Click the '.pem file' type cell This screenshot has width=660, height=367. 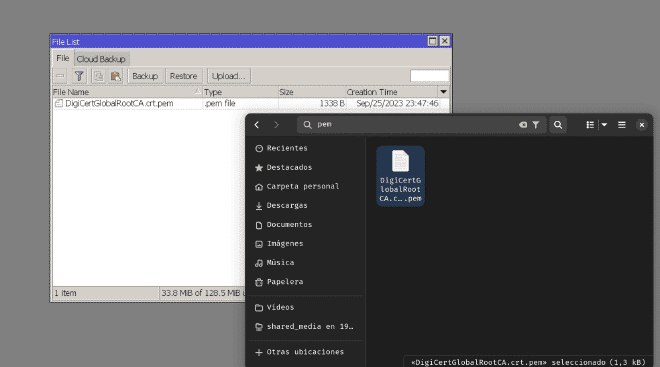coord(220,104)
